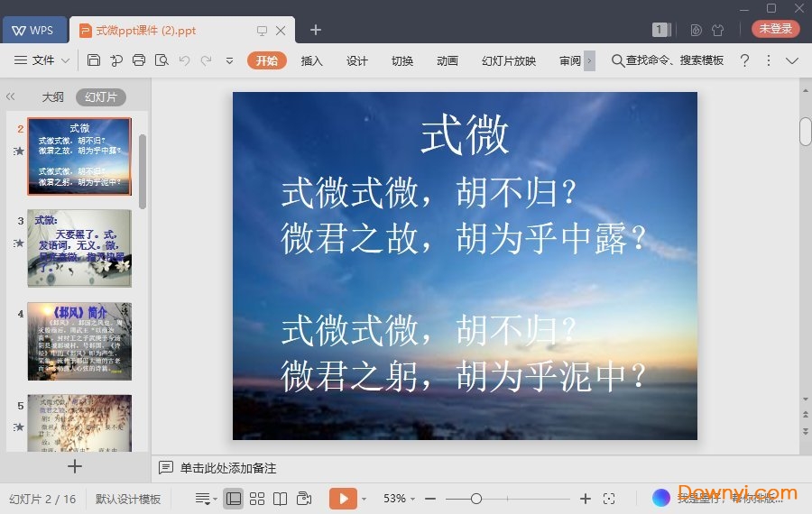The height and width of the screenshot is (514, 812).
Task: Open a new tab with plus
Action: click(316, 30)
